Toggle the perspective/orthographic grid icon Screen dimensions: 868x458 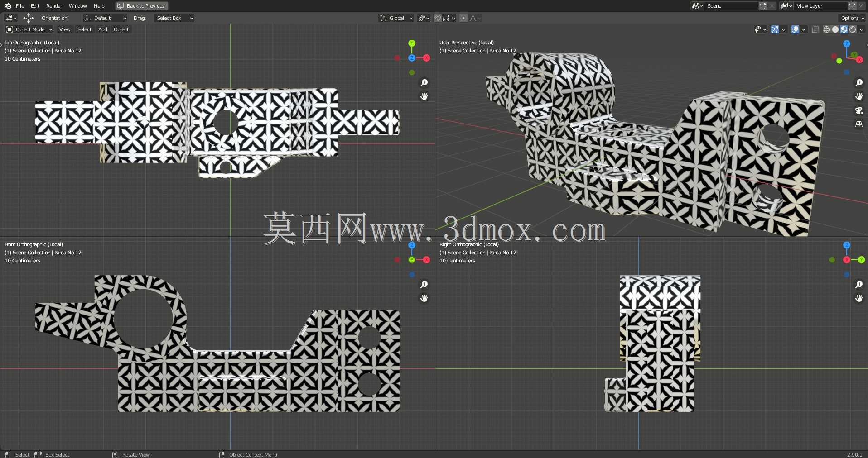[859, 124]
